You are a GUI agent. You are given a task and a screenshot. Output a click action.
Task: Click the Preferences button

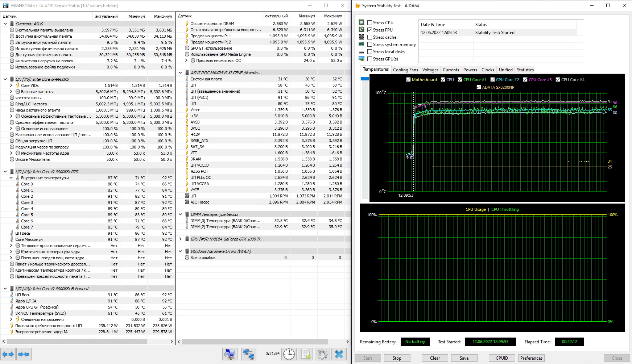(x=531, y=358)
